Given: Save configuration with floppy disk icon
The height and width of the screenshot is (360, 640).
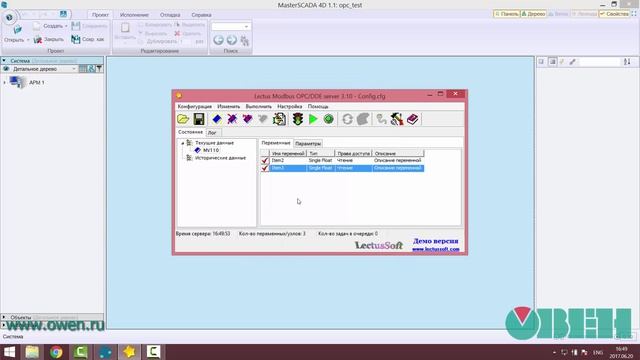Looking at the screenshot, I should click(x=199, y=119).
